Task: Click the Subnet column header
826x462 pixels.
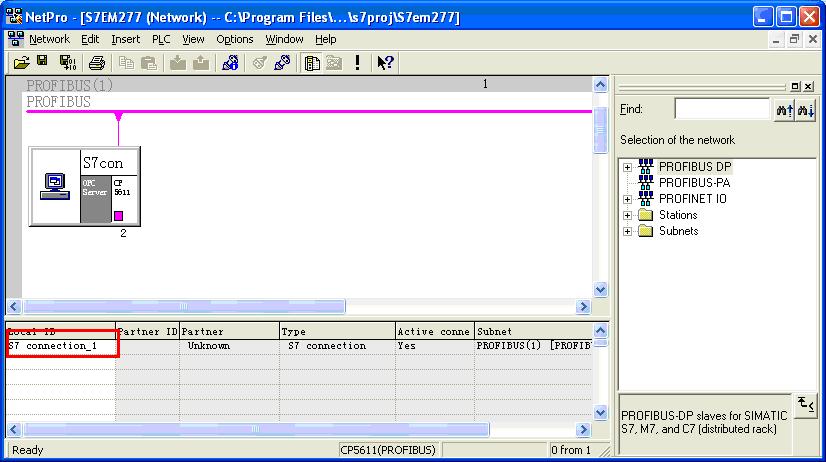Action: 534,331
